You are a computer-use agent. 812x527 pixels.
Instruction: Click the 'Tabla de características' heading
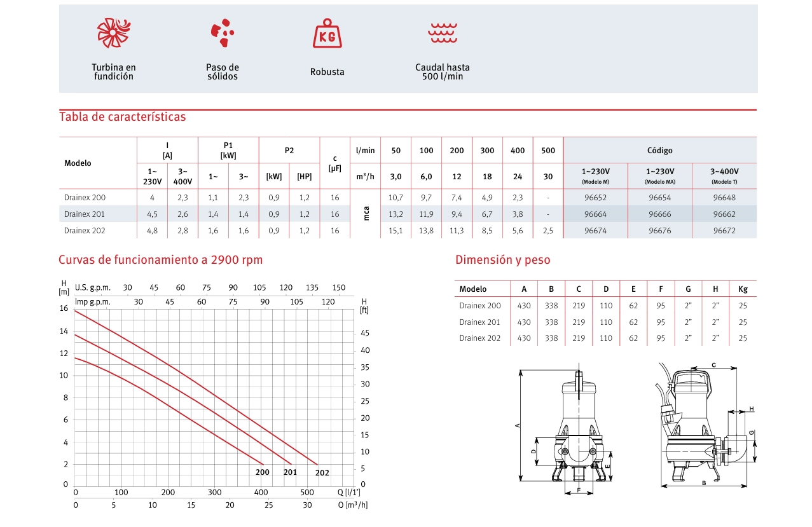click(x=123, y=117)
